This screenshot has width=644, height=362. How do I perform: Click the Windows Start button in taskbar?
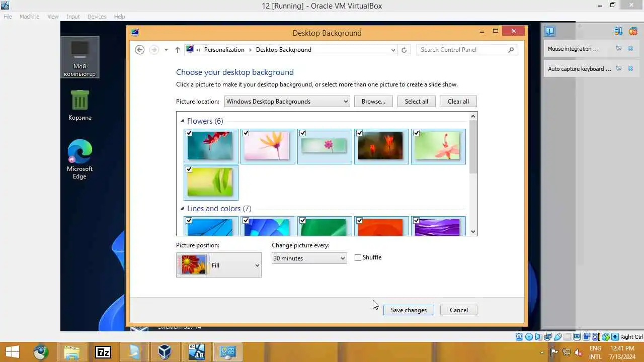(x=12, y=351)
